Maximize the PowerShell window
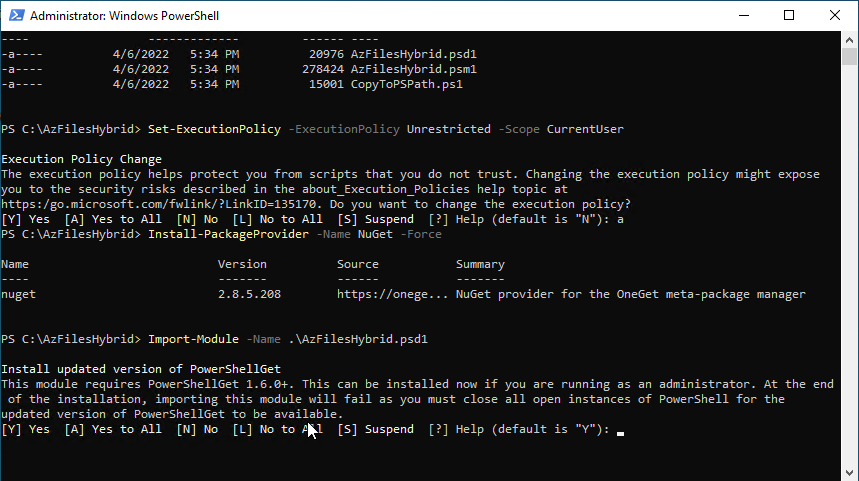859x481 pixels. [789, 16]
